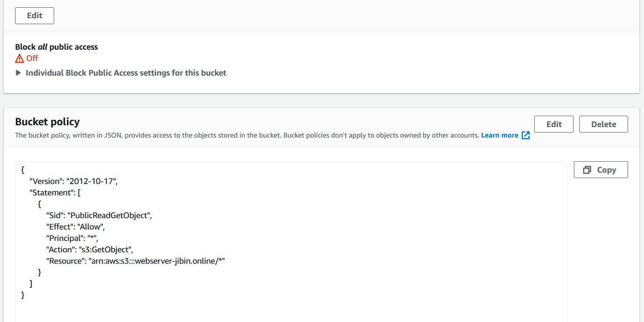
Task: Delete the bucket policy
Action: 603,123
